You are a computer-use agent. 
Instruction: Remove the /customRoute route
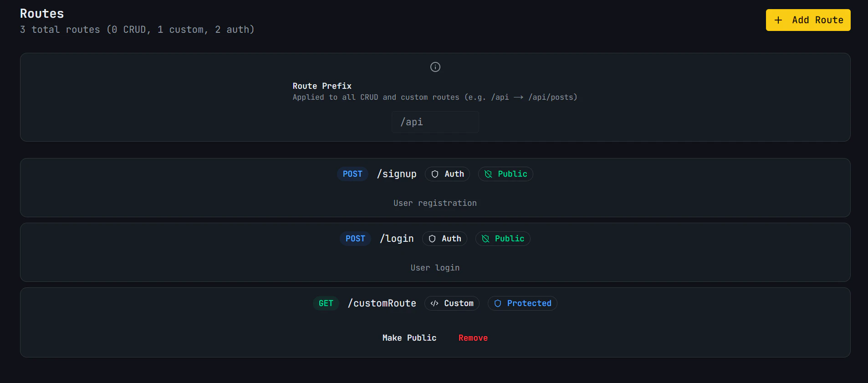pyautogui.click(x=473, y=337)
